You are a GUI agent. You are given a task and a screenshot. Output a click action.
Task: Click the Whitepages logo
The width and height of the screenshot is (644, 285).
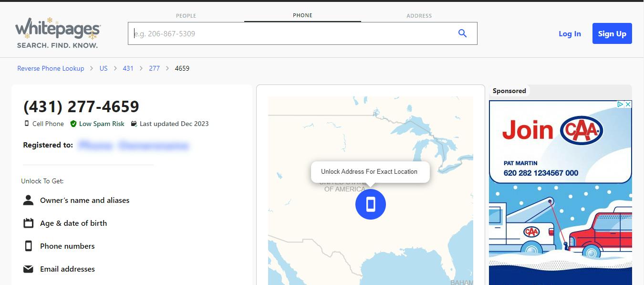58,33
